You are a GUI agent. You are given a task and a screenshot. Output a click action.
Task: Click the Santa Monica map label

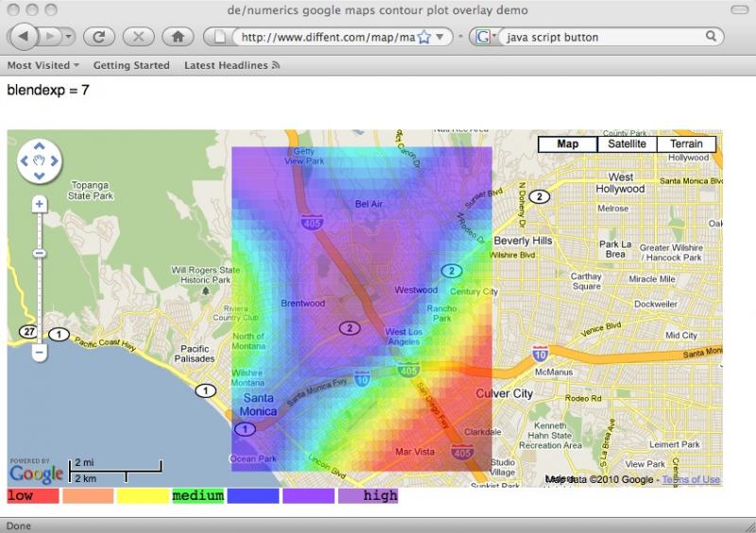point(258,404)
